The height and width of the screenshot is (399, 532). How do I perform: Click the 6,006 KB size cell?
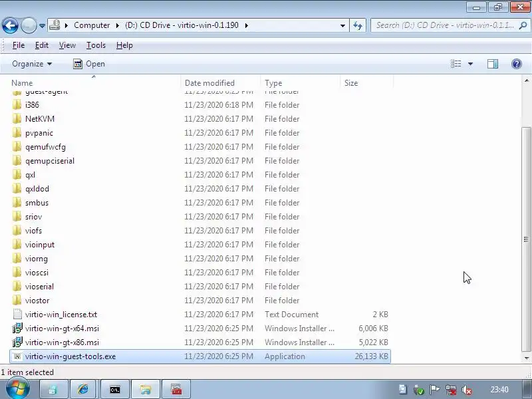373,328
